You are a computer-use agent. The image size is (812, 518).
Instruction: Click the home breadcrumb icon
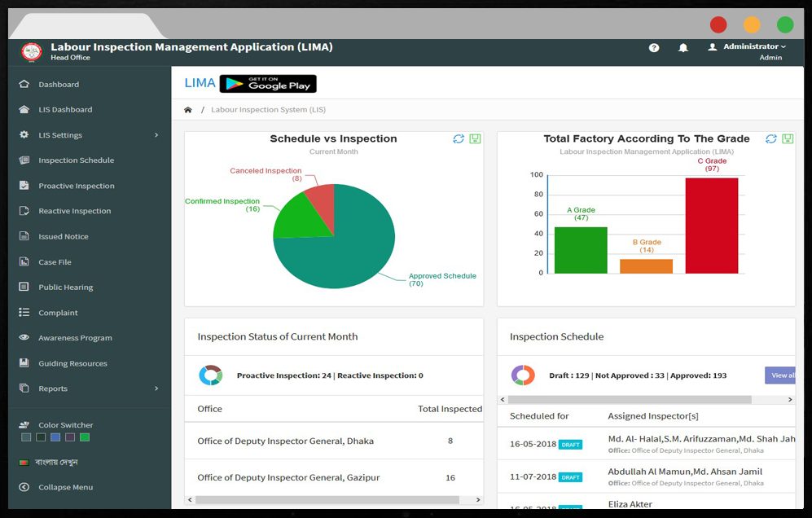pos(188,110)
